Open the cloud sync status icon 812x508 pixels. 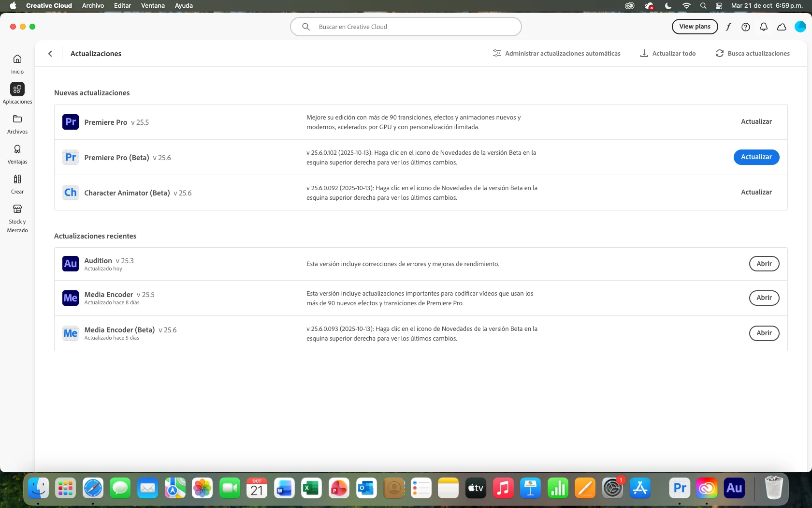782,27
